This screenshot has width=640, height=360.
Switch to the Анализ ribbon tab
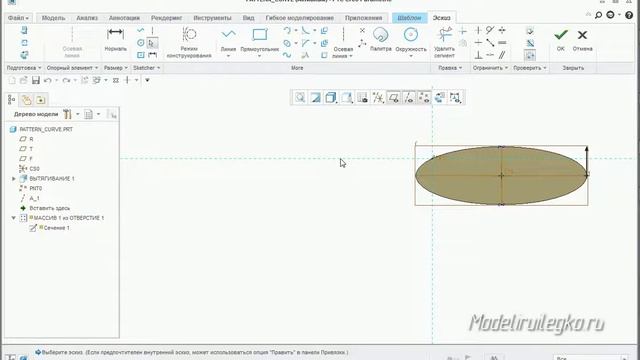pyautogui.click(x=87, y=18)
